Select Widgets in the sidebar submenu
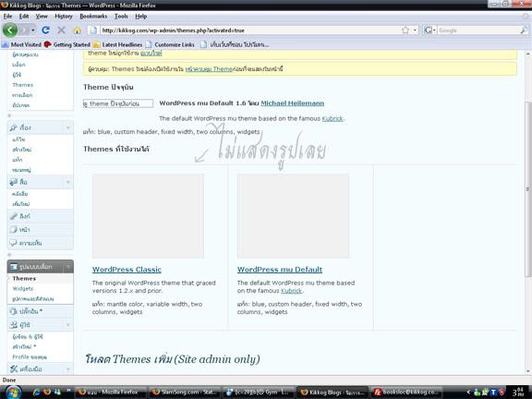532x399 pixels. [x=23, y=289]
